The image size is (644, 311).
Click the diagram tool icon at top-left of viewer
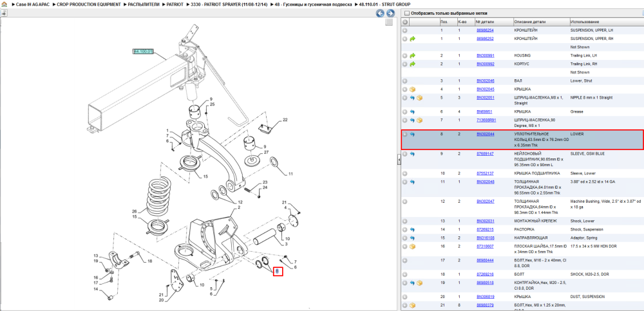click(x=4, y=13)
